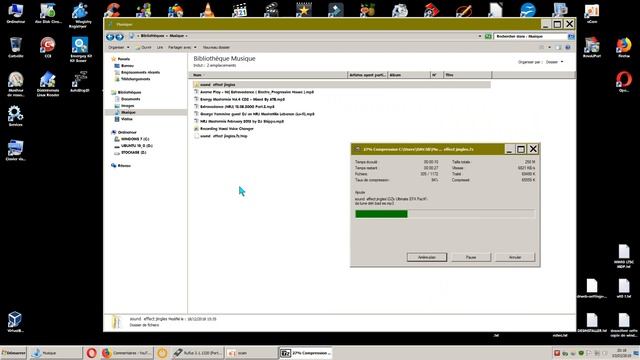Select the Energy Mastermix Vol.4 mp3 file
640x360 pixels.
coord(242,99)
